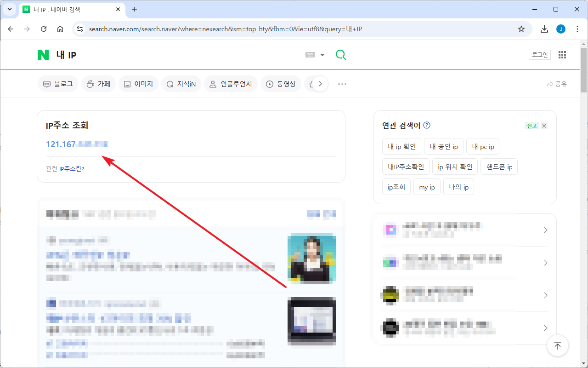Show more tabs with the right chevron
The height and width of the screenshot is (368, 588).
[x=320, y=84]
